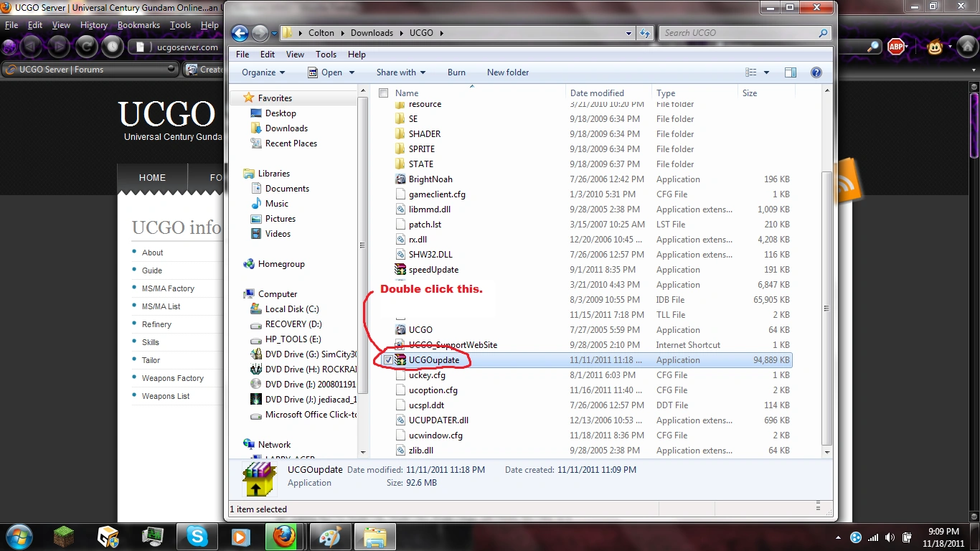
Task: Toggle the preview pane button in Explorer
Action: click(x=791, y=72)
